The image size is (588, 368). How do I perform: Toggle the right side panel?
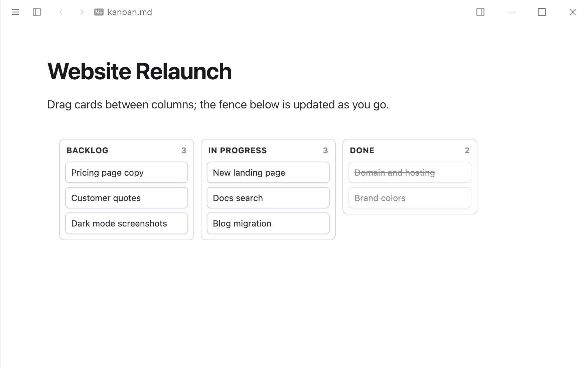(480, 12)
